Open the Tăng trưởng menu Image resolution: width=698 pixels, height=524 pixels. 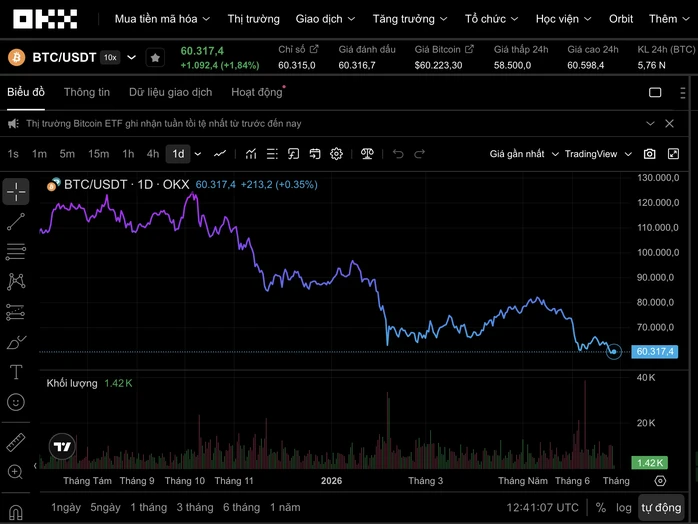(410, 19)
